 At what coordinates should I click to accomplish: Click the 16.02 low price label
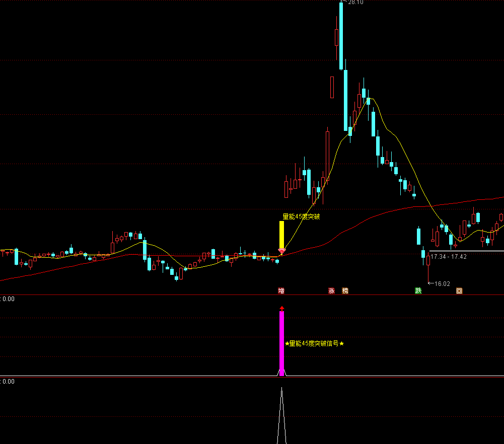pyautogui.click(x=442, y=283)
